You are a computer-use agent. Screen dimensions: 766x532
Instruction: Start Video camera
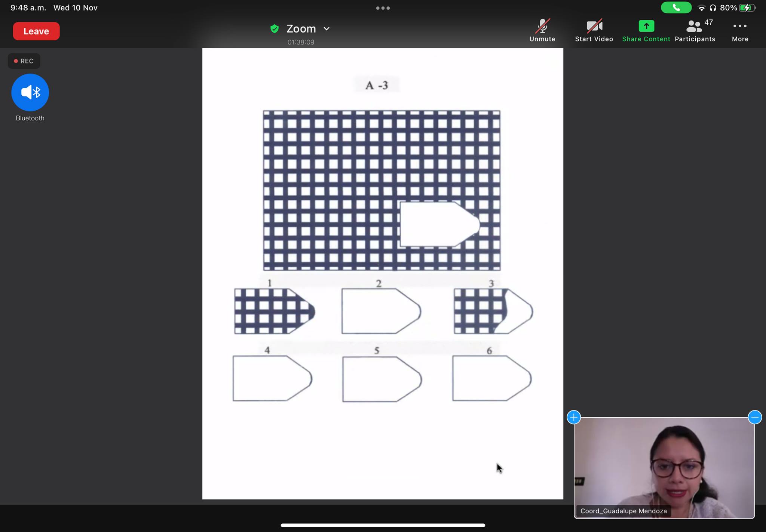pos(594,30)
